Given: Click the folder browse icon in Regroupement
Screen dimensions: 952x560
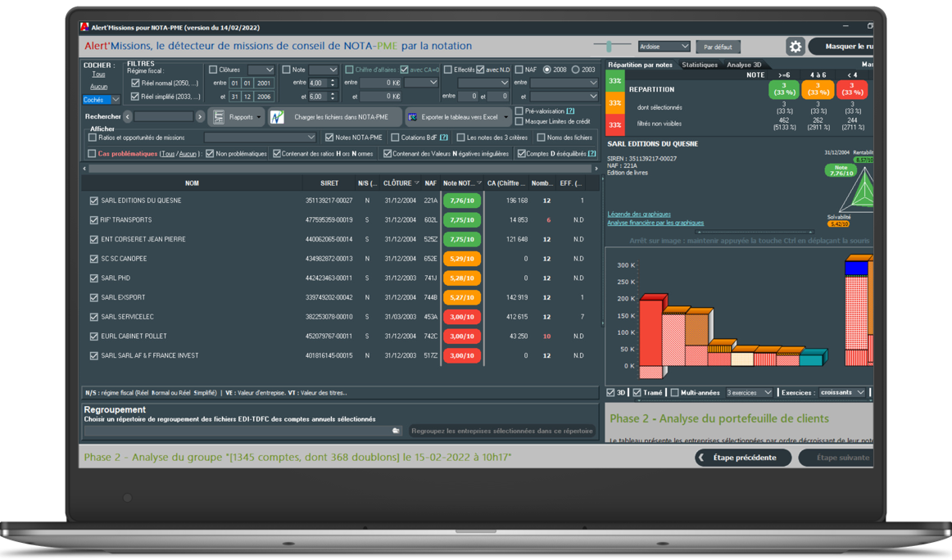Looking at the screenshot, I should [396, 431].
